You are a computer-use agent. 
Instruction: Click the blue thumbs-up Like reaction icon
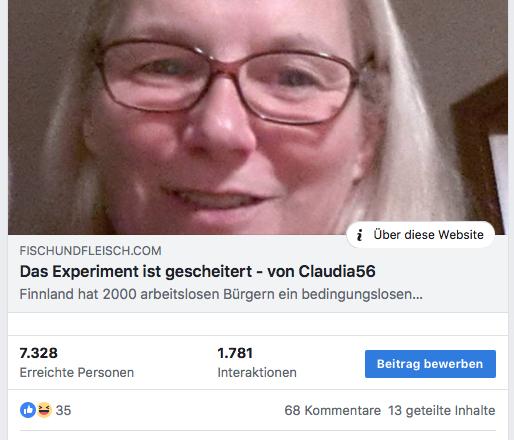(28, 410)
